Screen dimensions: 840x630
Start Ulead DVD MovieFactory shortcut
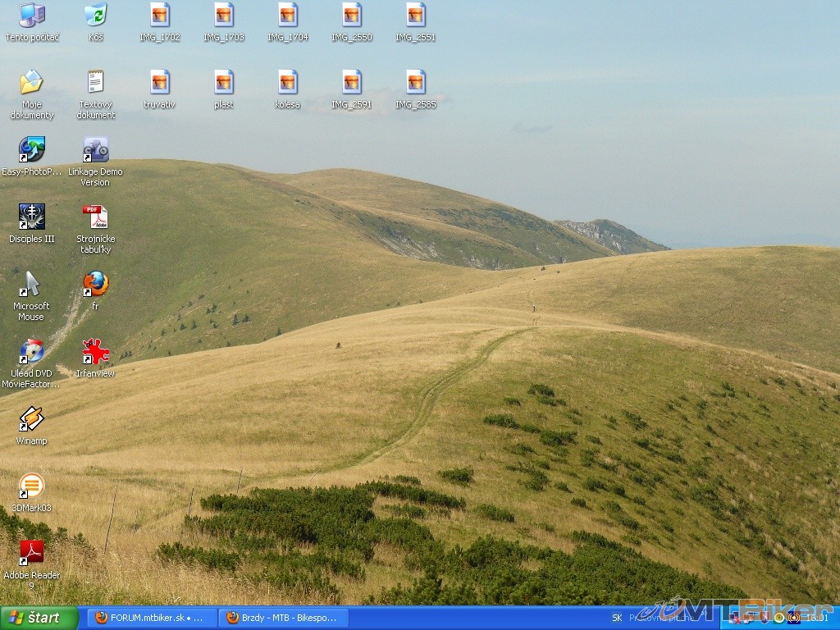coord(31,352)
